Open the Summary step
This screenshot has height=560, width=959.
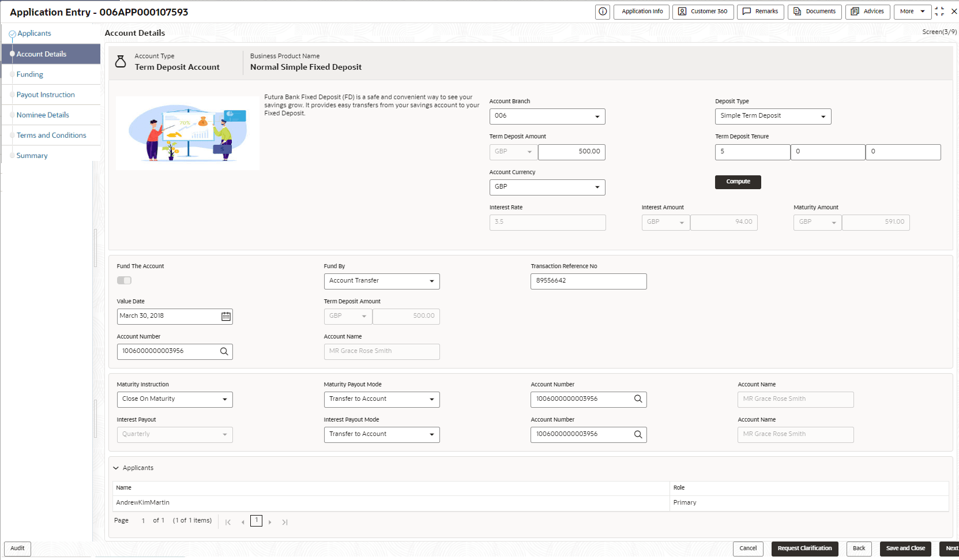pos(32,156)
